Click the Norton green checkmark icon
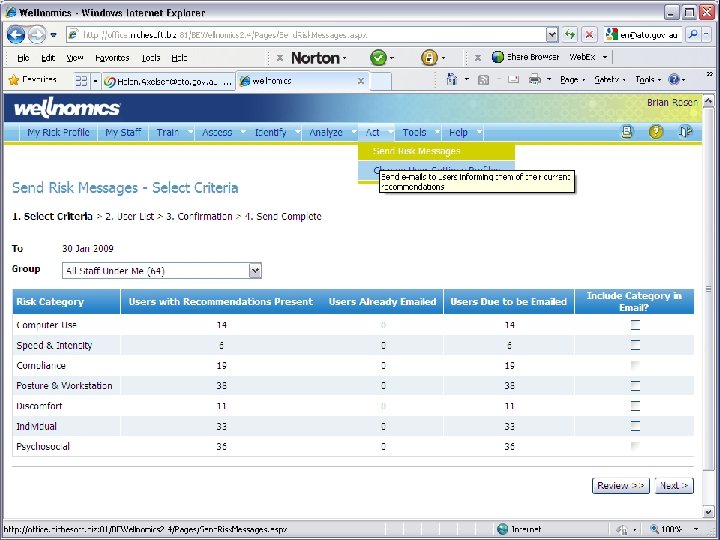This screenshot has height=540, width=720. pos(378,58)
